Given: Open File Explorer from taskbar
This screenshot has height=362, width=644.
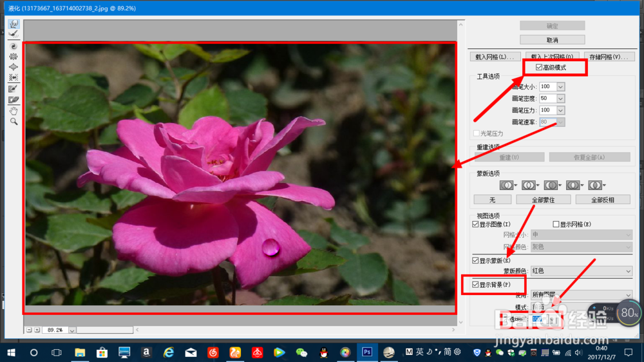Looking at the screenshot, I should pos(80,352).
